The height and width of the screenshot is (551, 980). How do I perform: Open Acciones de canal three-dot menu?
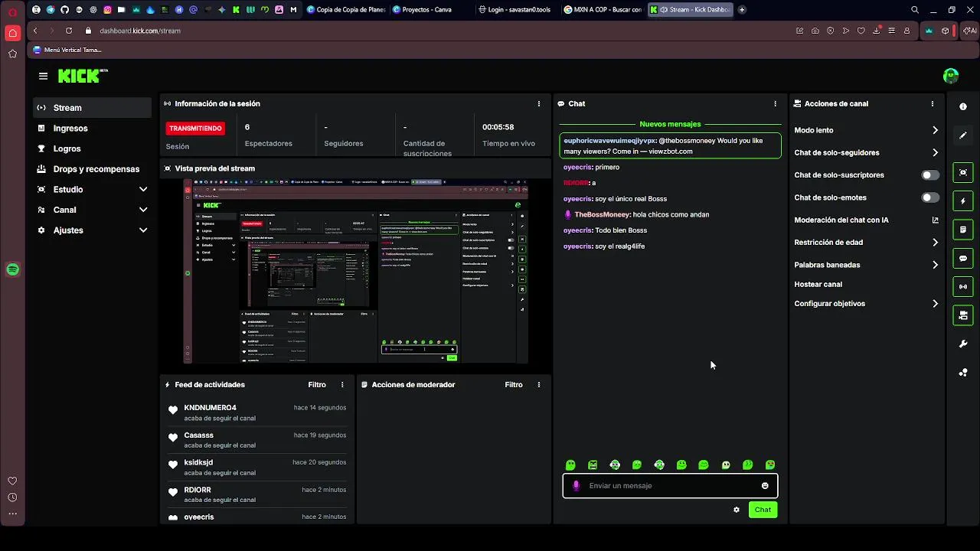coord(932,104)
